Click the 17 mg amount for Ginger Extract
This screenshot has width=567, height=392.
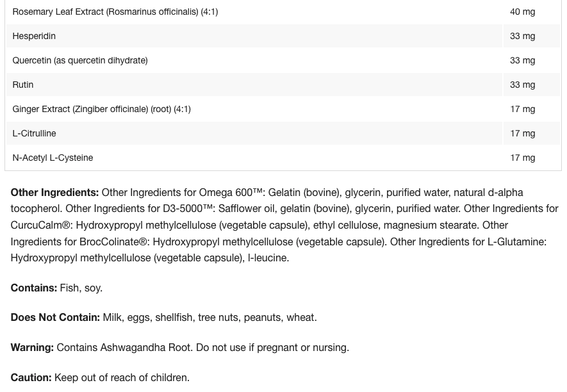[x=522, y=109]
